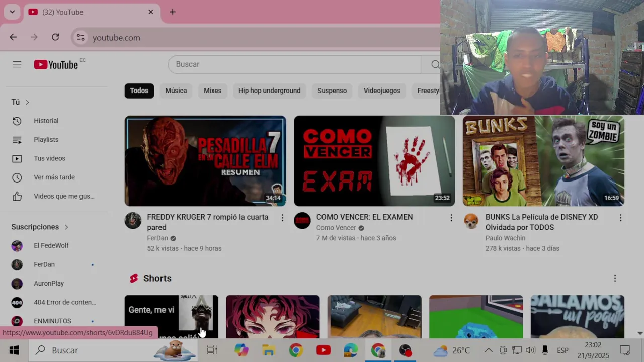Select the Mixes filter chip
This screenshot has width=644, height=362.
click(x=212, y=90)
